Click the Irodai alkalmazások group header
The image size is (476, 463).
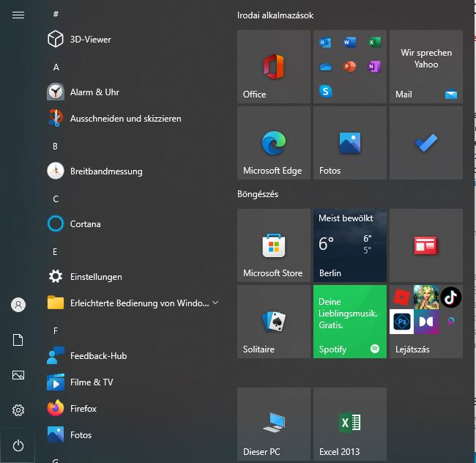pyautogui.click(x=275, y=15)
